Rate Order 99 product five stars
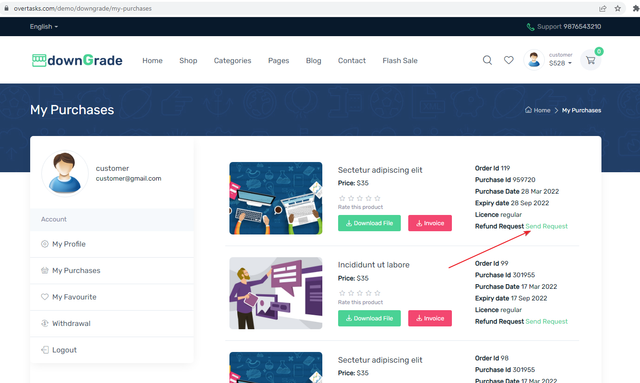Screen dimensions: 640x383 tap(377, 293)
